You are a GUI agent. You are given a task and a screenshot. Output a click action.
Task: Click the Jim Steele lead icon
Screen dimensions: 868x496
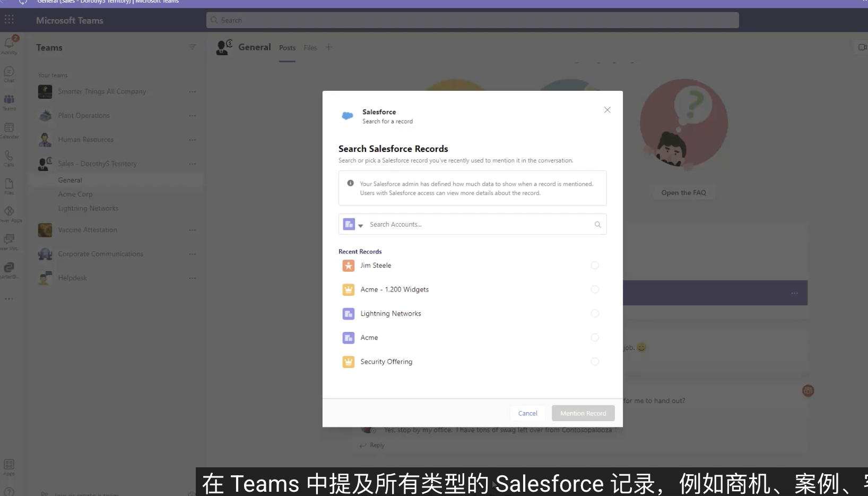pos(349,266)
